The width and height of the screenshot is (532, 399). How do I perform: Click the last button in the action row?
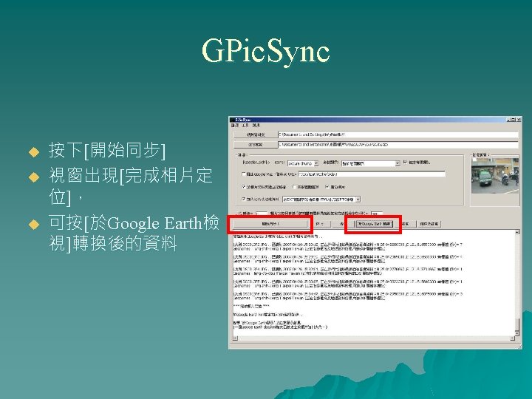[429, 224]
